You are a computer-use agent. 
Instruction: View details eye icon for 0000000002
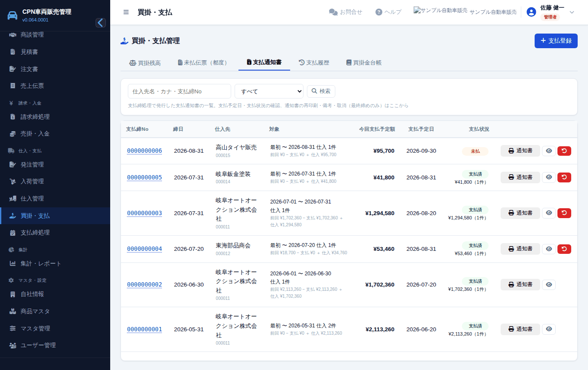pos(549,284)
